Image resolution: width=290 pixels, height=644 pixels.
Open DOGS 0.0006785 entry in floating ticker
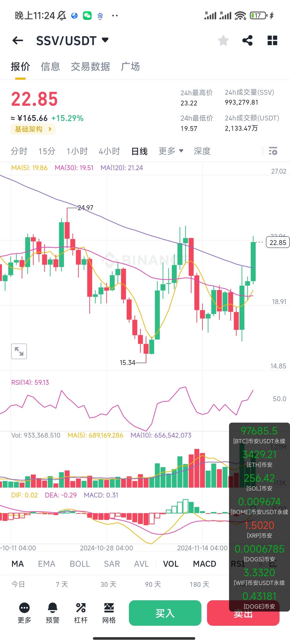[259, 553]
